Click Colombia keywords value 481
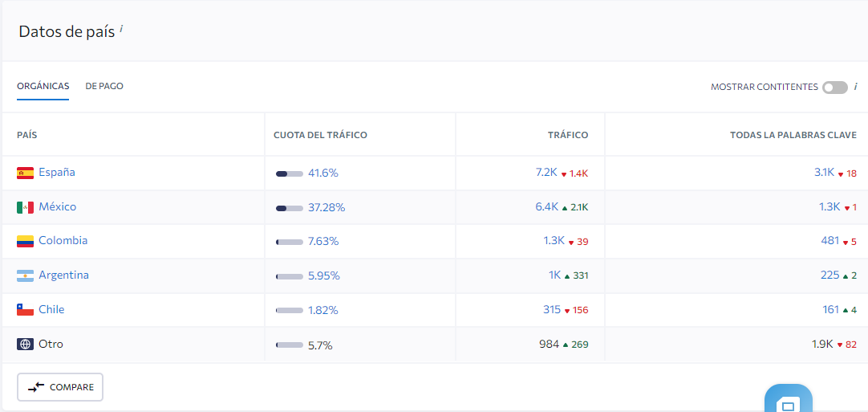 829,241
